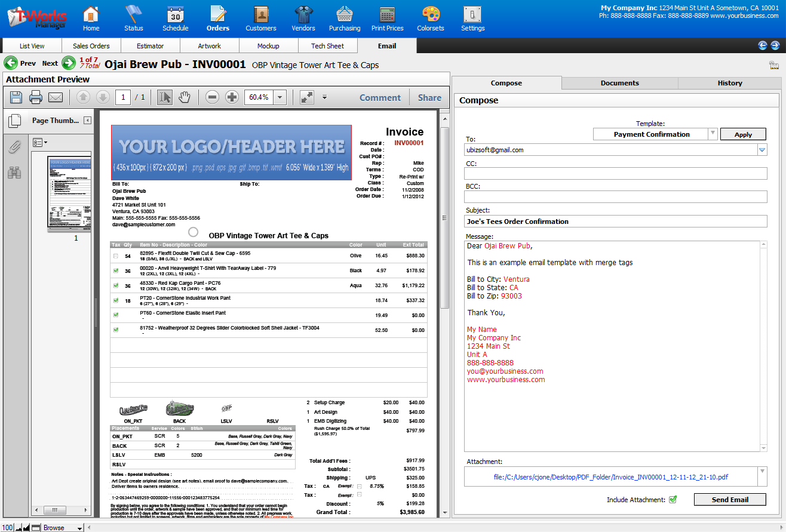The width and height of the screenshot is (786, 532).
Task: Toggle tax checkbox for PT20 Industrial Work Pant
Action: pyautogui.click(x=116, y=300)
